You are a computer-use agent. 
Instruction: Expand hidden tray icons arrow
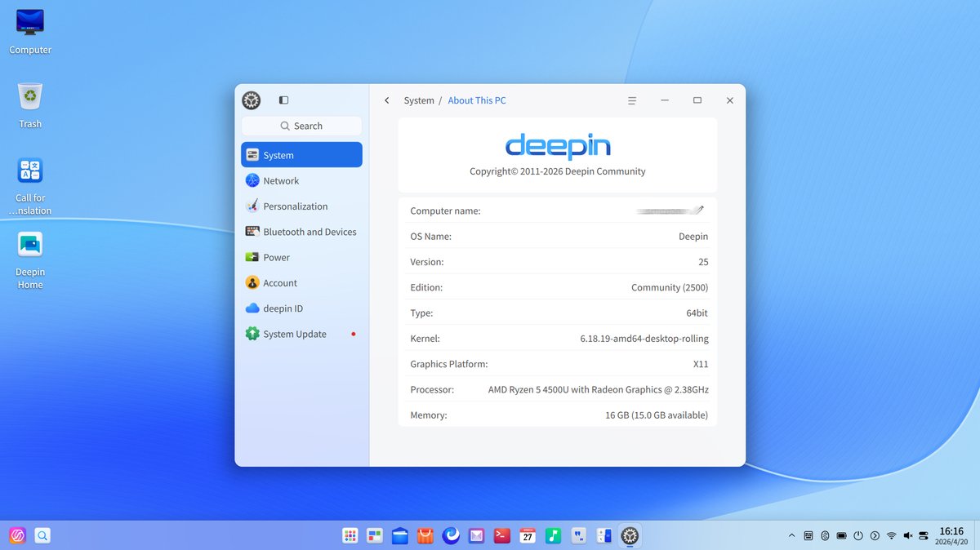click(x=791, y=535)
